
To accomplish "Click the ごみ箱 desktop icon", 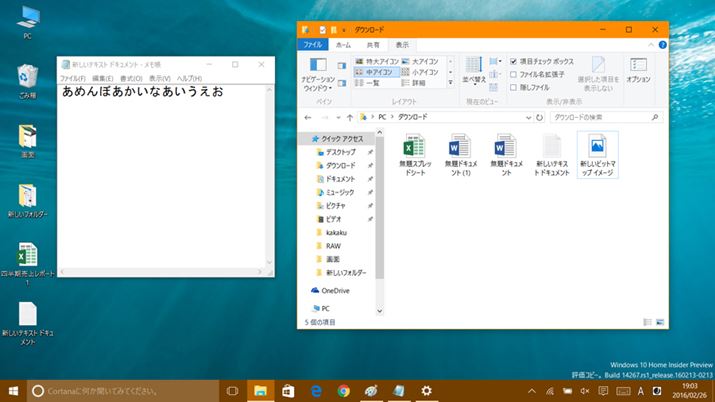I will coord(27,78).
